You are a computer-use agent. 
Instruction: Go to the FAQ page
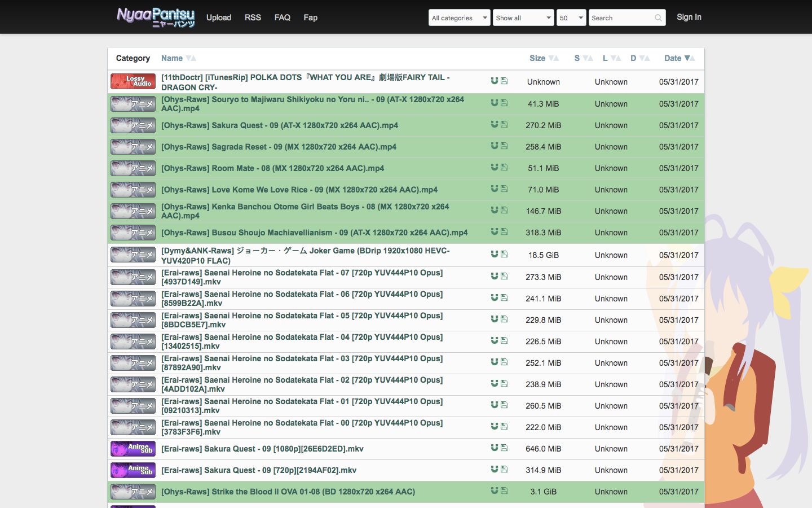coord(282,17)
